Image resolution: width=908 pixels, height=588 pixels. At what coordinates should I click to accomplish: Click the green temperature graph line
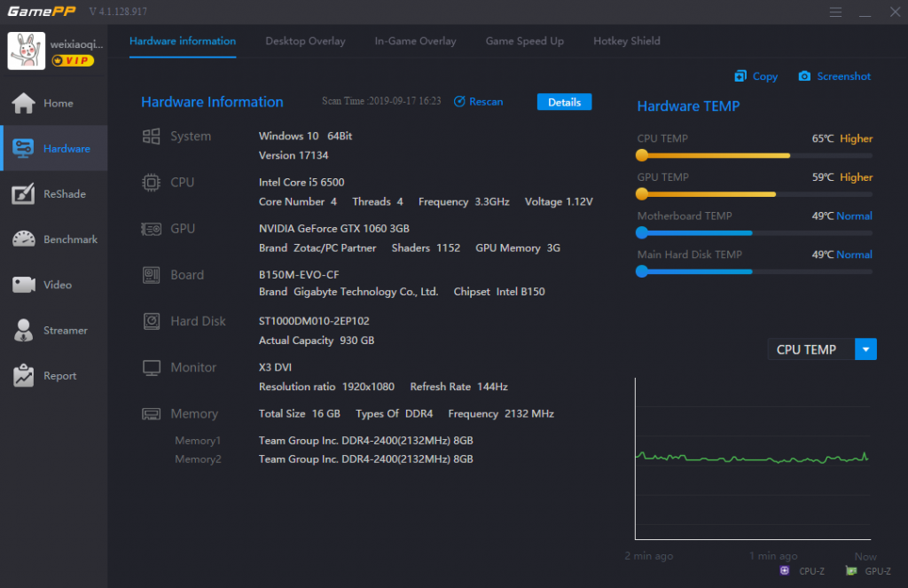tap(752, 459)
